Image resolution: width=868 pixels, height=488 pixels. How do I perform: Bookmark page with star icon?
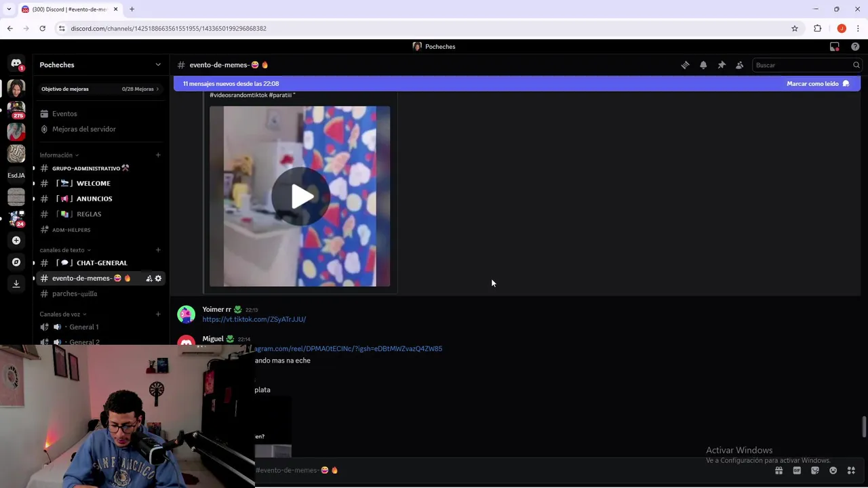[795, 28]
